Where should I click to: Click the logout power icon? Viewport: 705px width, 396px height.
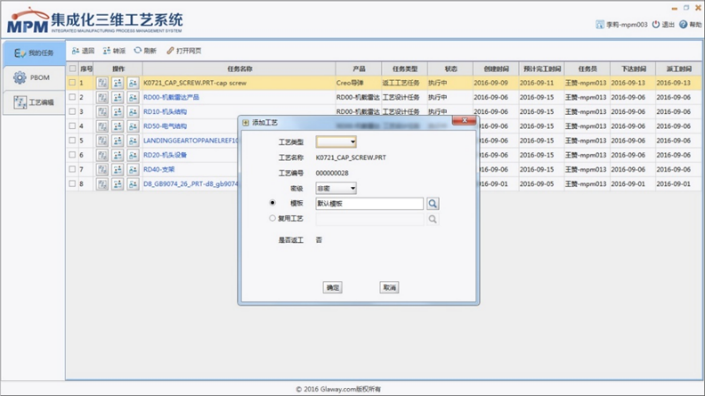(656, 24)
